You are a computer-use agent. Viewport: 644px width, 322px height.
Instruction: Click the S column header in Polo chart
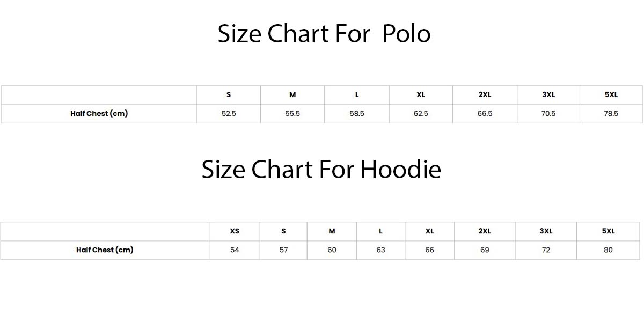(x=229, y=95)
